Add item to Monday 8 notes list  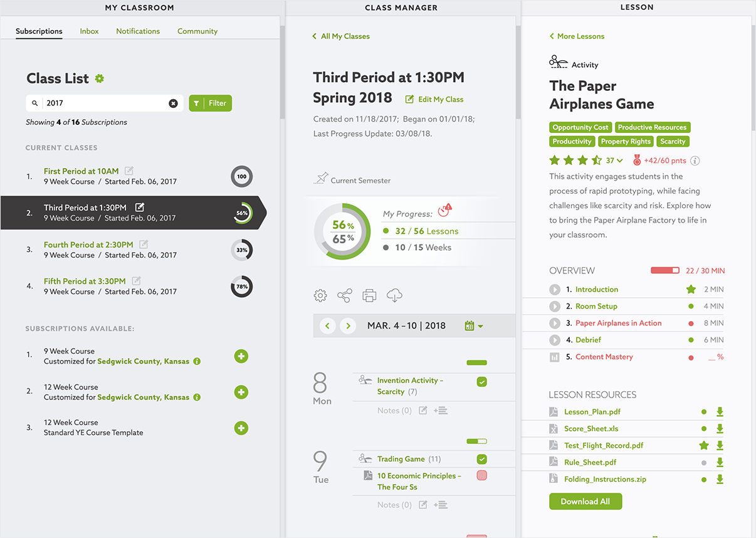[x=440, y=410]
